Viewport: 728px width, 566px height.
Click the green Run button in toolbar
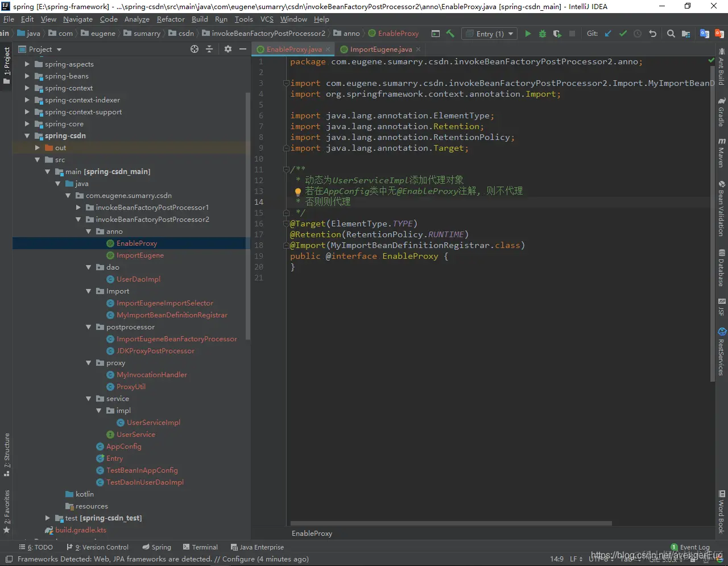[x=528, y=34]
